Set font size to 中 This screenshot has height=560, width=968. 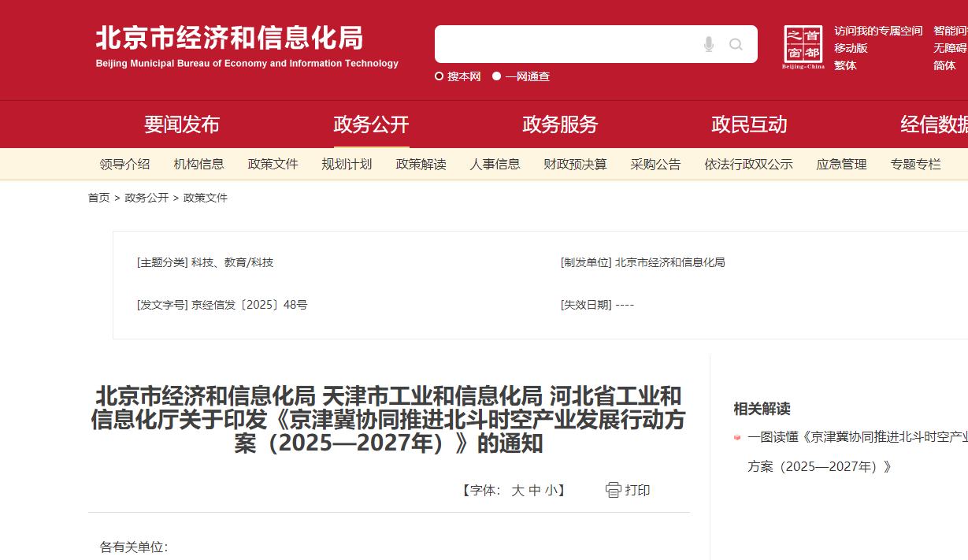(535, 490)
